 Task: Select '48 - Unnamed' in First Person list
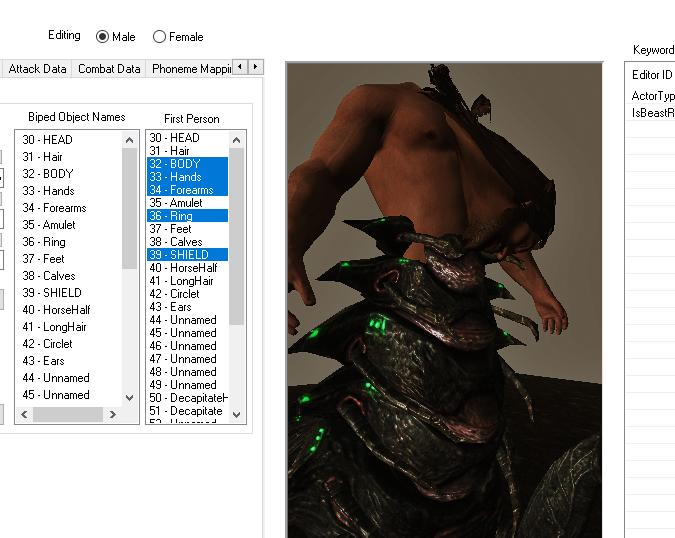pos(188,371)
